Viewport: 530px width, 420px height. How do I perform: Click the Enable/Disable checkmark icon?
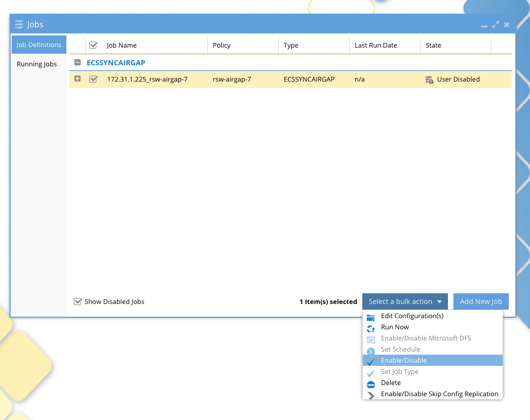[371, 360]
